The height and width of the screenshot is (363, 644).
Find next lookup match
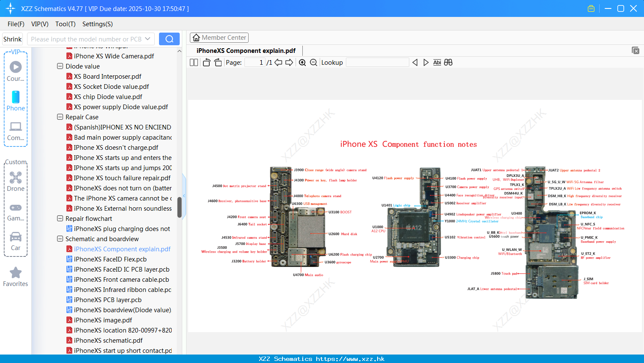pos(426,63)
